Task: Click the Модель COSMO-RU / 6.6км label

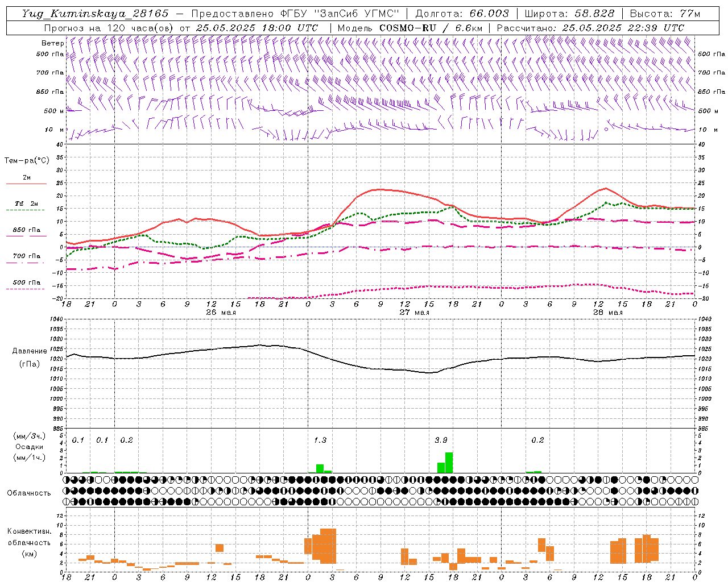Action: coord(410,28)
